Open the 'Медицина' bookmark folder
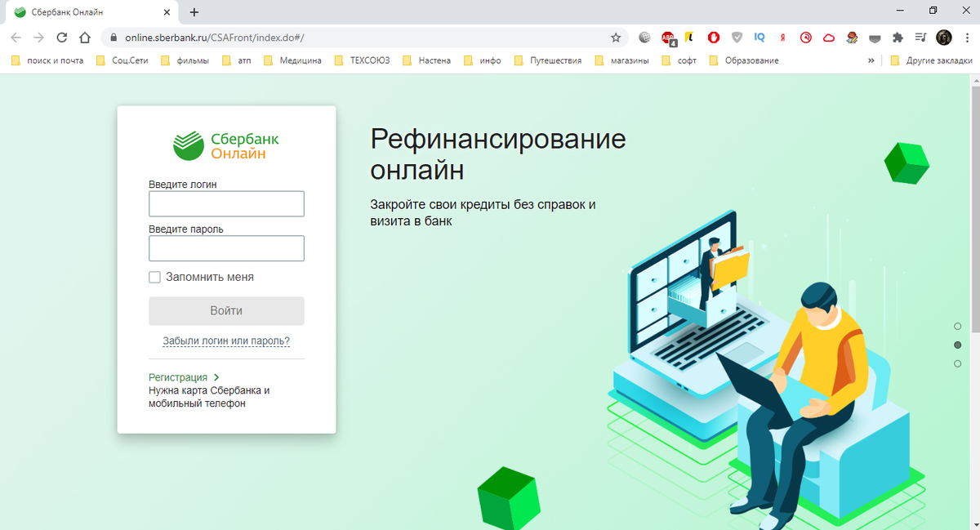 click(292, 60)
